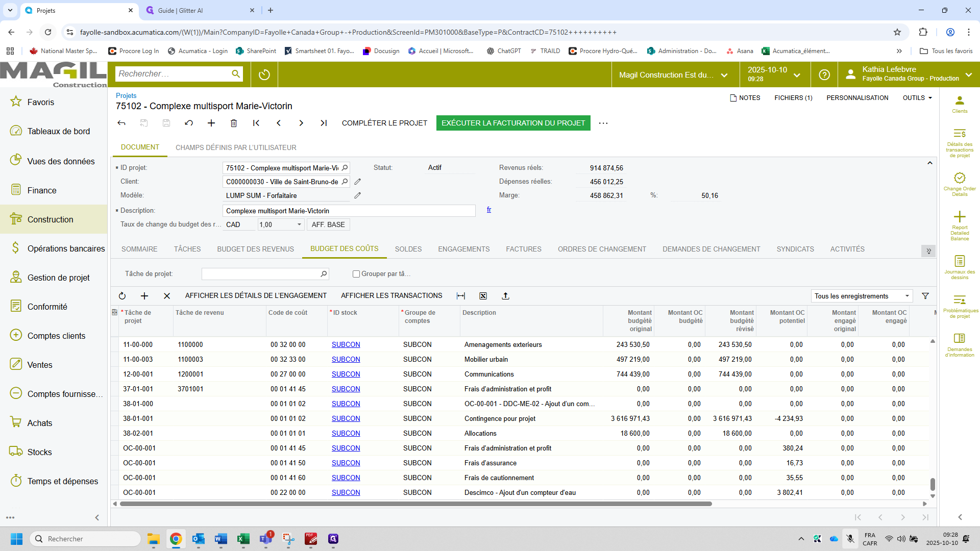Click the pencil edit icon beside Client
The width and height of the screenshot is (980, 551).
point(358,182)
